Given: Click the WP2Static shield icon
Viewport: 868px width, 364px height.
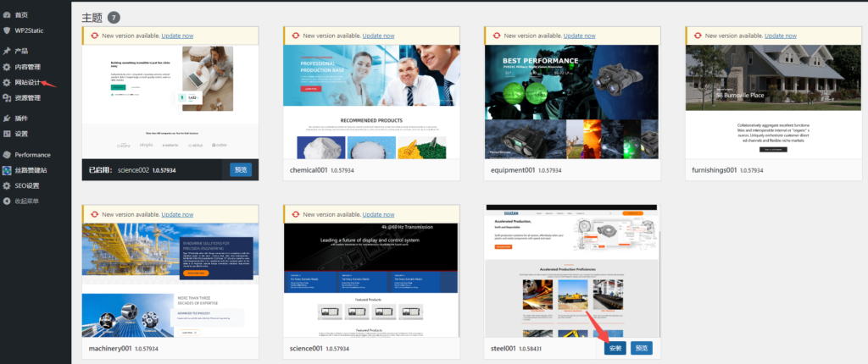Looking at the screenshot, I should tap(7, 30).
